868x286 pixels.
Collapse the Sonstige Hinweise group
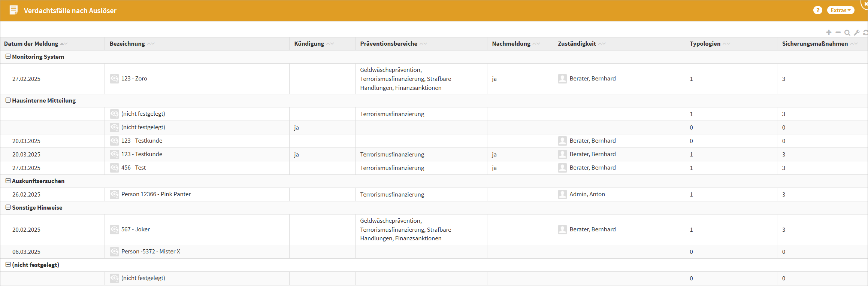point(8,207)
